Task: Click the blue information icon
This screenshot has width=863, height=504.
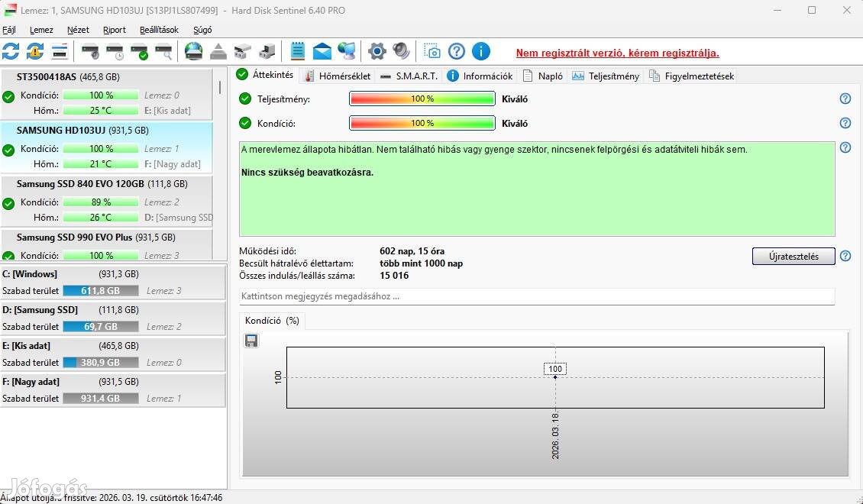Action: point(480,51)
